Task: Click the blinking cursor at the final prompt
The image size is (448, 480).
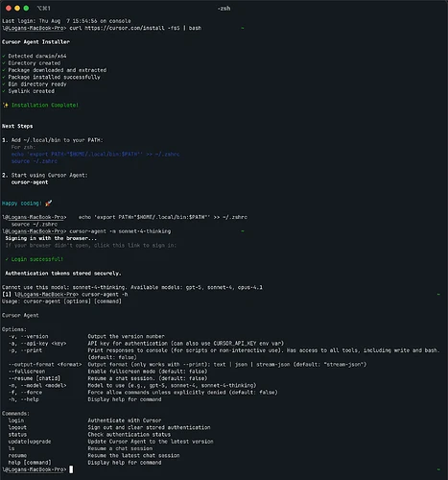Action: coord(71,469)
